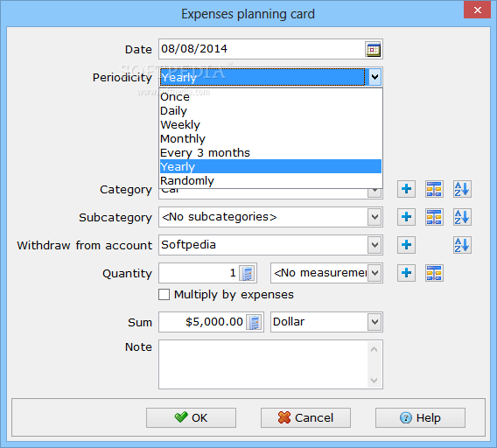Sort subcategories with A-Z icon
This screenshot has width=497, height=448.
click(x=462, y=217)
